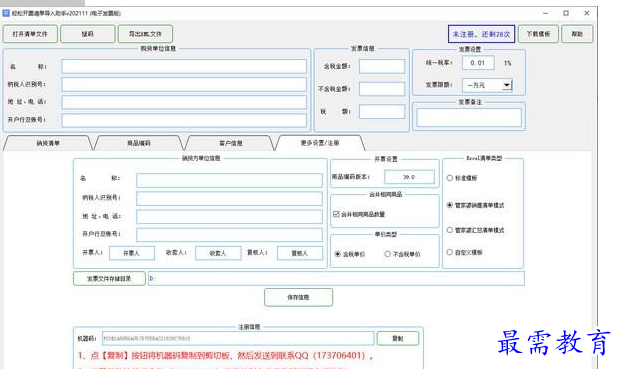Click the 打开清单文件 button
Screen dimensions: 619x374
[30, 34]
